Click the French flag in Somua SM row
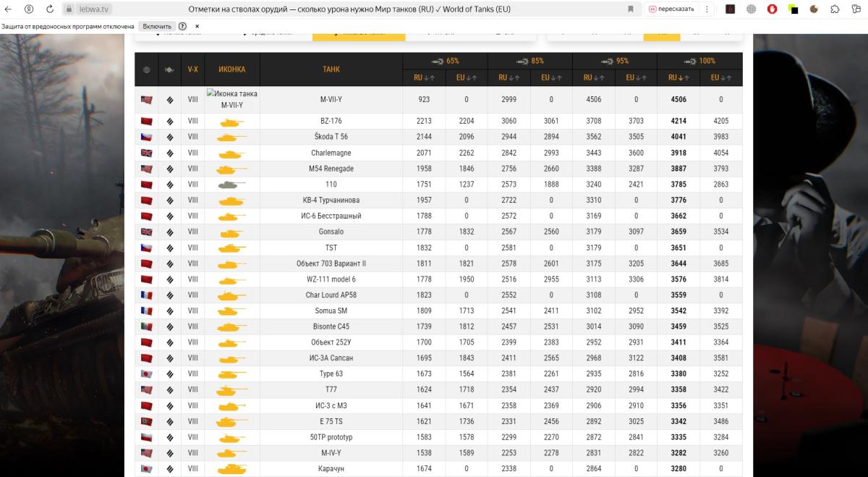 pos(147,311)
